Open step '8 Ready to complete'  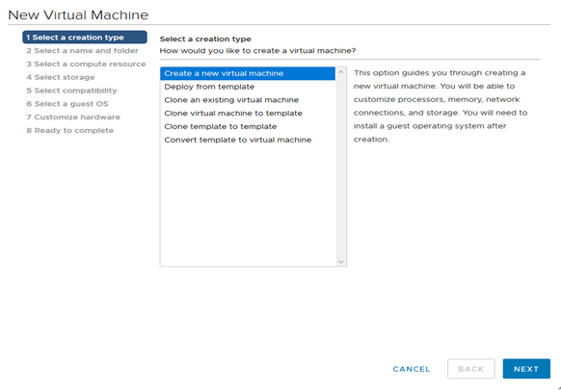[x=70, y=130]
